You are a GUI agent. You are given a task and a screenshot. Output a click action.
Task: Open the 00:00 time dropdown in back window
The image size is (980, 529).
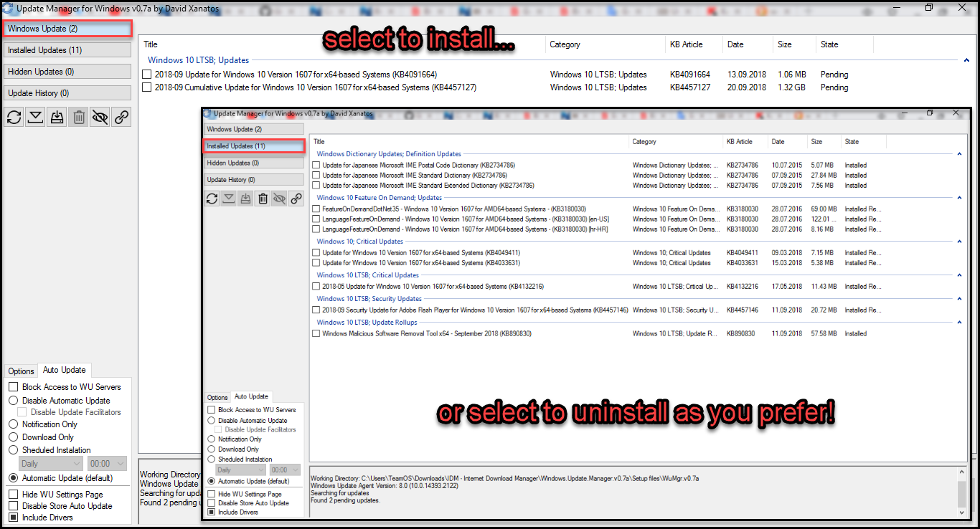tap(107, 464)
